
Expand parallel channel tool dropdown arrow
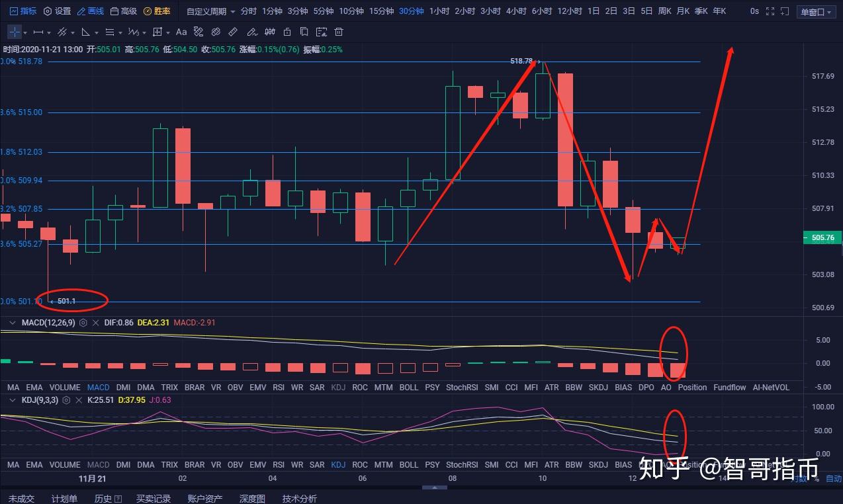(73, 32)
